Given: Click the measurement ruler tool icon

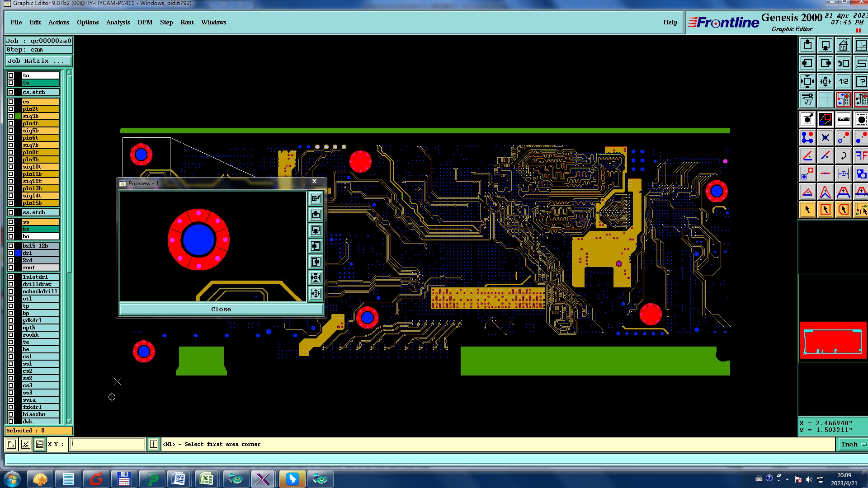Looking at the screenshot, I should pyautogui.click(x=843, y=120).
